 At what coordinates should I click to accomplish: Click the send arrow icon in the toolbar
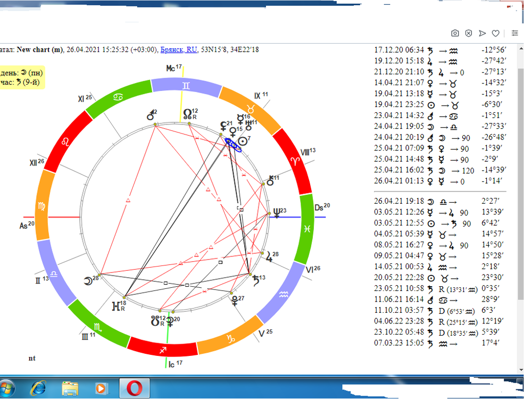[x=482, y=33]
